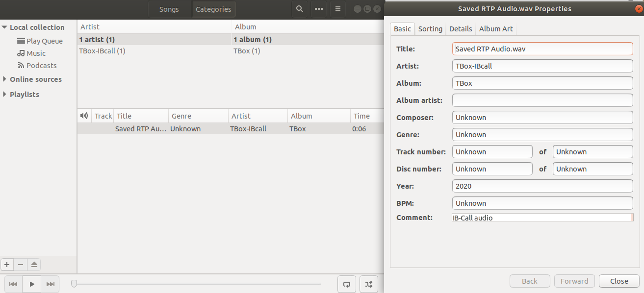
Task: Click the BPM field
Action: (x=542, y=203)
